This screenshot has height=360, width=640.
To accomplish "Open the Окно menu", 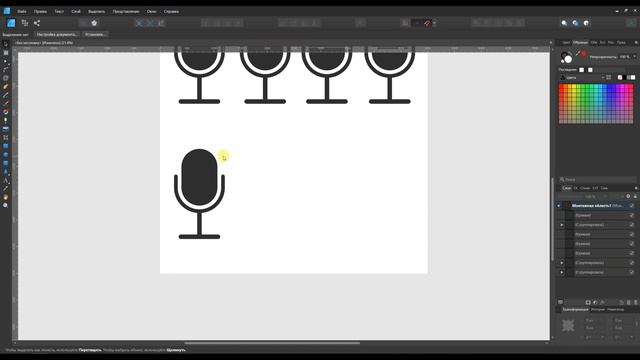I will point(151,11).
